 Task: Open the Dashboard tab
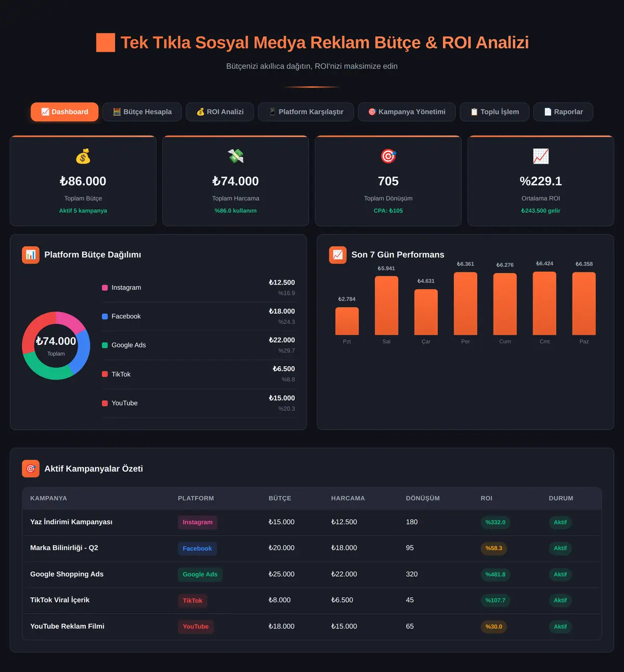[x=64, y=112]
